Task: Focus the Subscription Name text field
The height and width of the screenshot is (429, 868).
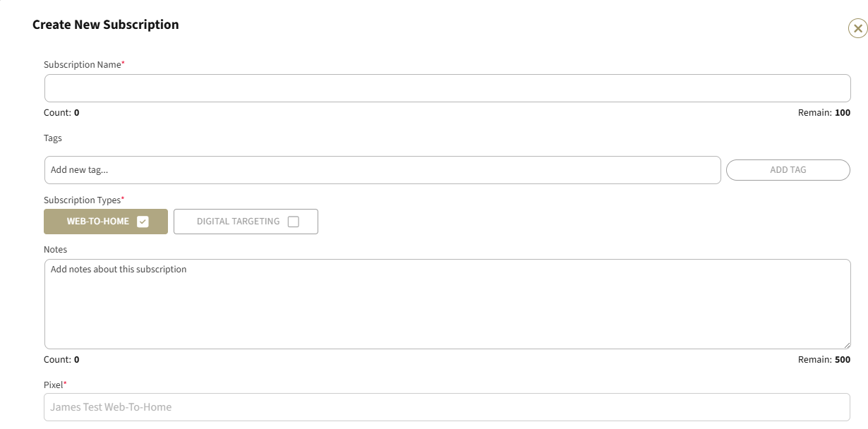Action: pyautogui.click(x=447, y=88)
